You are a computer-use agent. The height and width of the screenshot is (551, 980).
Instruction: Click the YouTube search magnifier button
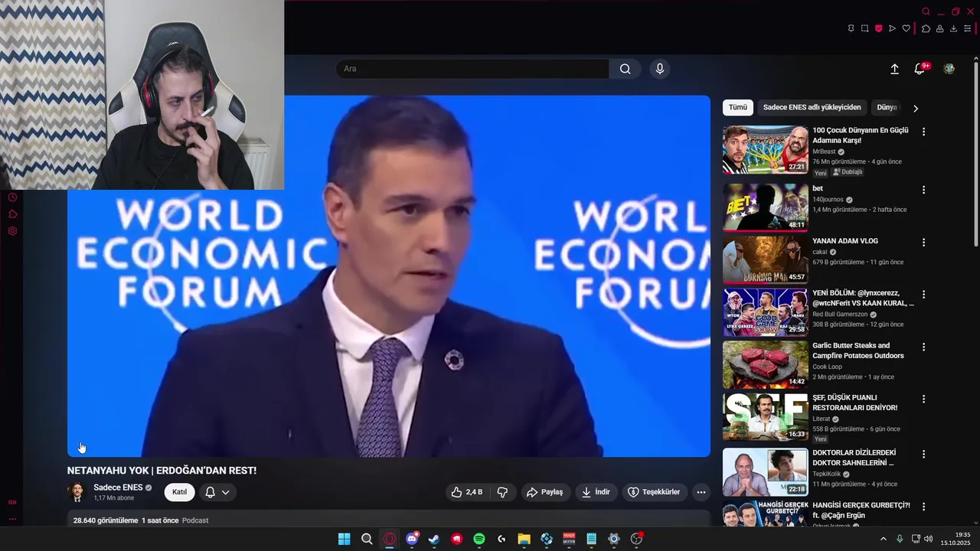point(626,69)
